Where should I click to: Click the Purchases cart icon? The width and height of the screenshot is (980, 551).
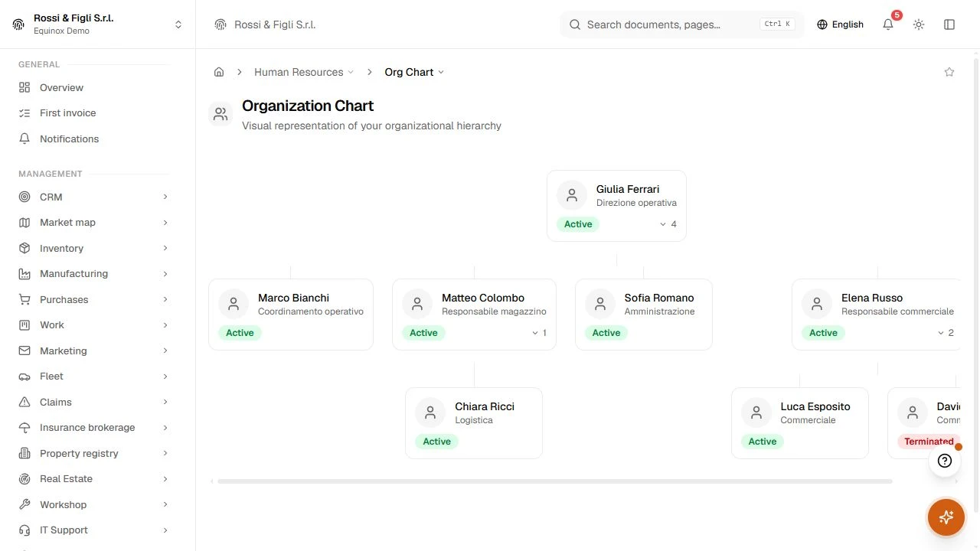tap(24, 299)
